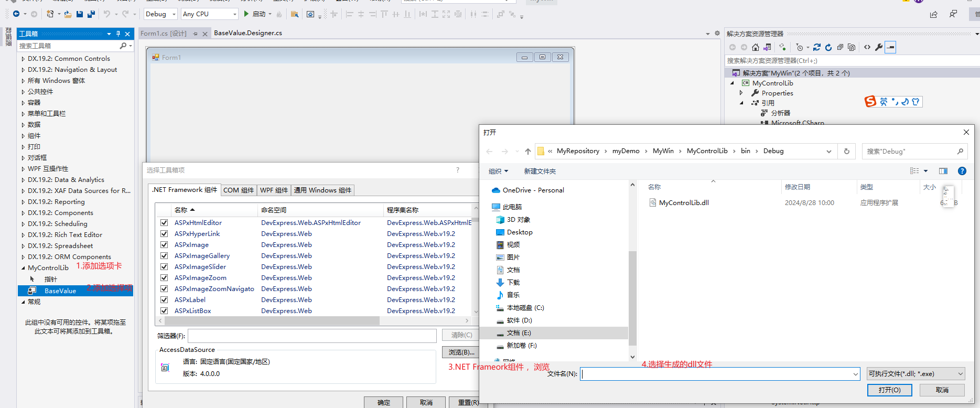Click the 新建文件夹 new folder button
The width and height of the screenshot is (980, 408).
pyautogui.click(x=540, y=171)
